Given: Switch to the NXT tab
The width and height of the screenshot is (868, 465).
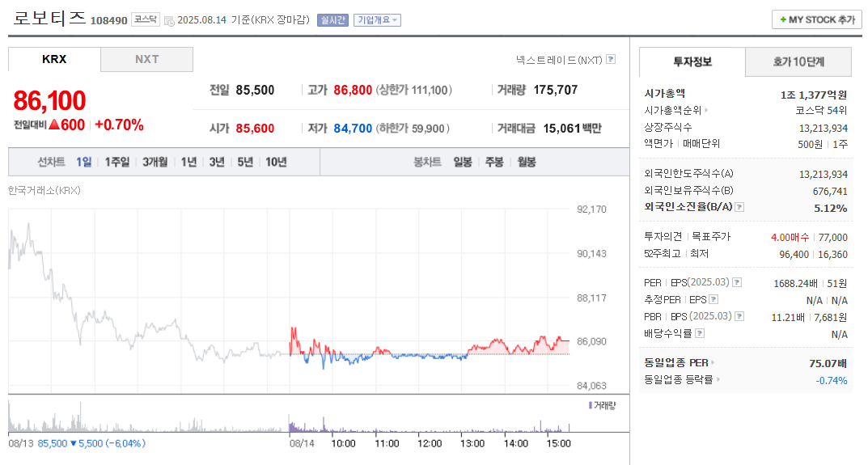Looking at the screenshot, I should click(x=146, y=59).
